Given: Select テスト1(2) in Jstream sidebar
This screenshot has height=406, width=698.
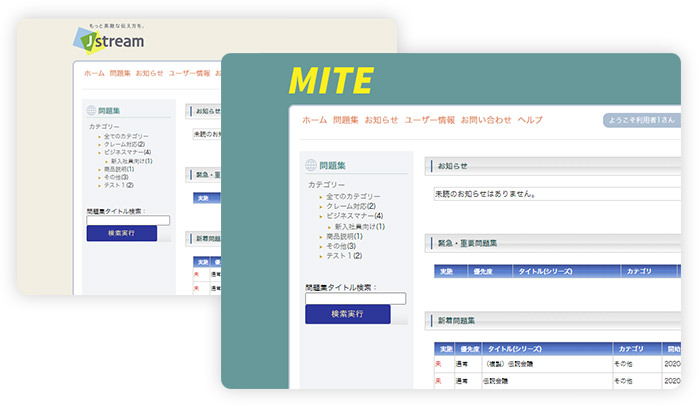Looking at the screenshot, I should (x=118, y=185).
